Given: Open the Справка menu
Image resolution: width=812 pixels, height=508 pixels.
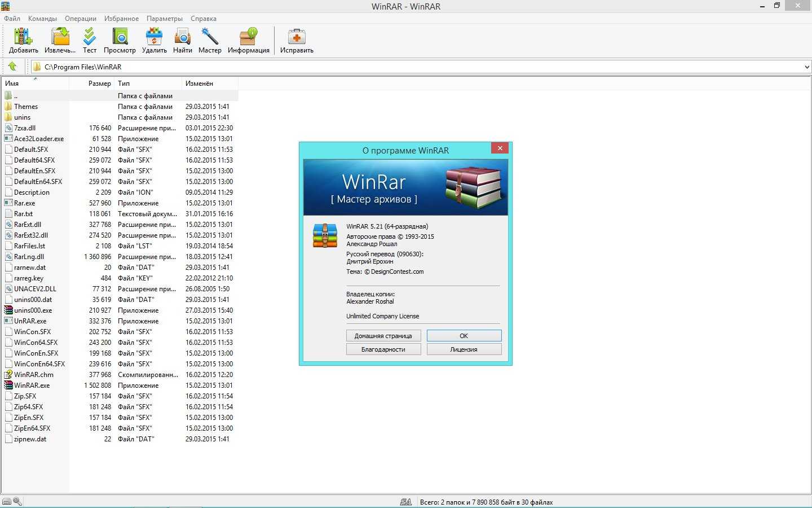Looking at the screenshot, I should tap(204, 18).
